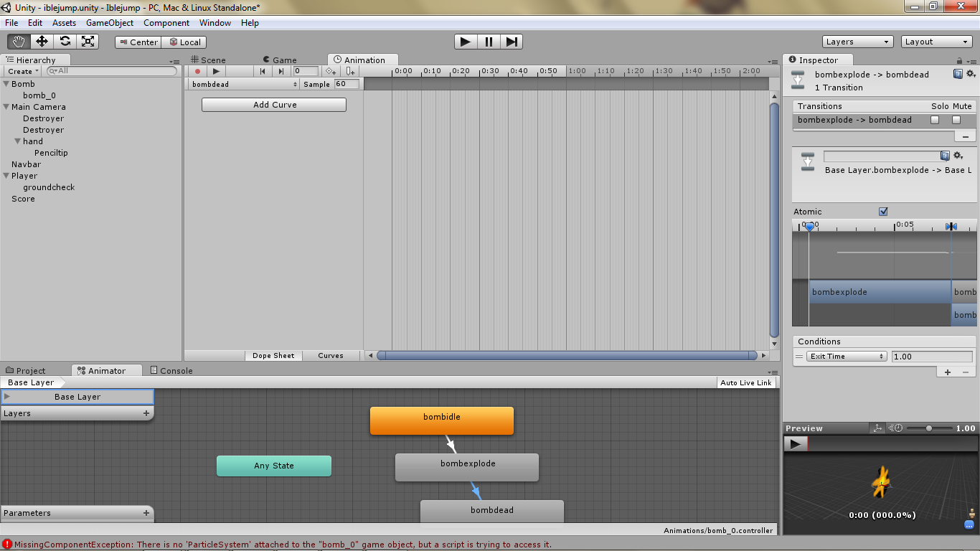
Task: Click the Add Keyframe icon
Action: (331, 71)
